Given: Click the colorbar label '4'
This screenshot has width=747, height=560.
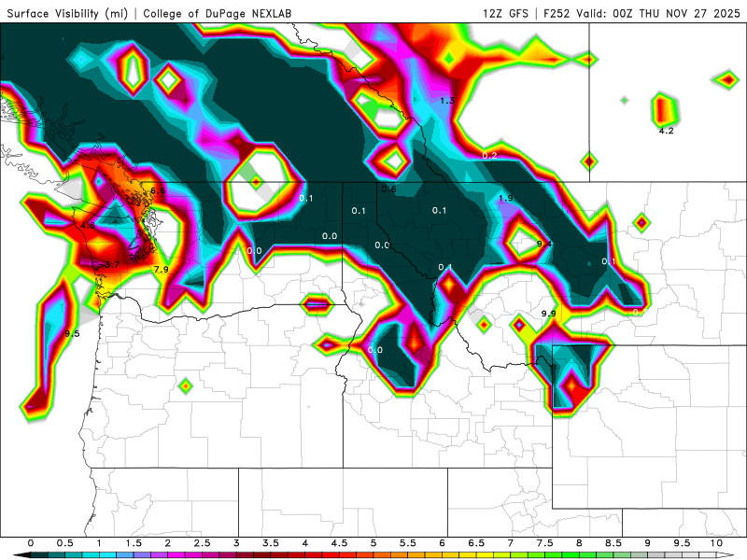Looking at the screenshot, I should [x=305, y=543].
